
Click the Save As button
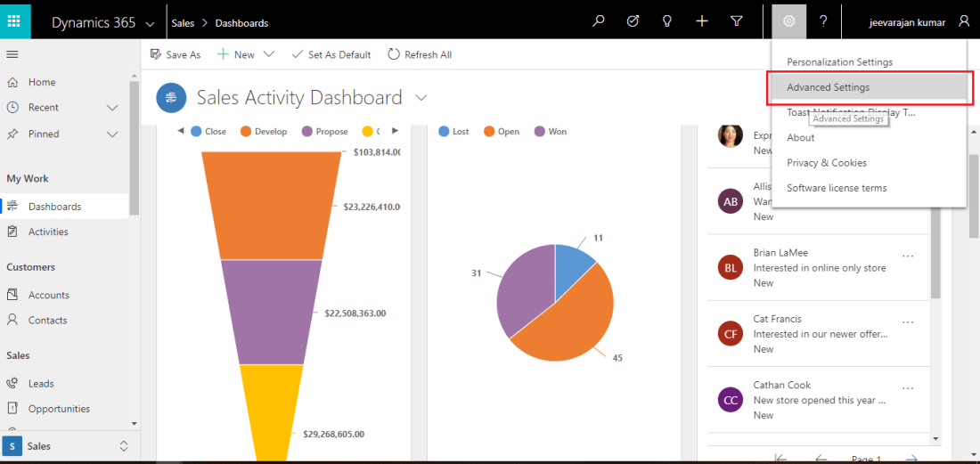coord(176,54)
